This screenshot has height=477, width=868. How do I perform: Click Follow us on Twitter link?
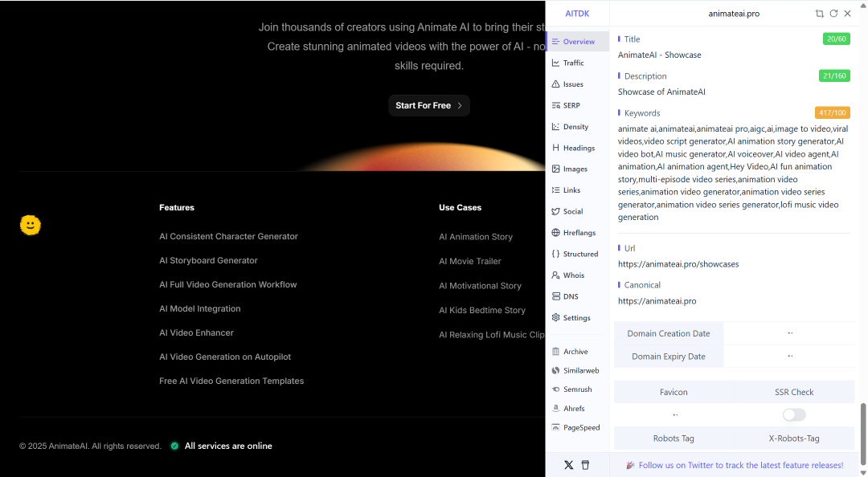coord(741,466)
